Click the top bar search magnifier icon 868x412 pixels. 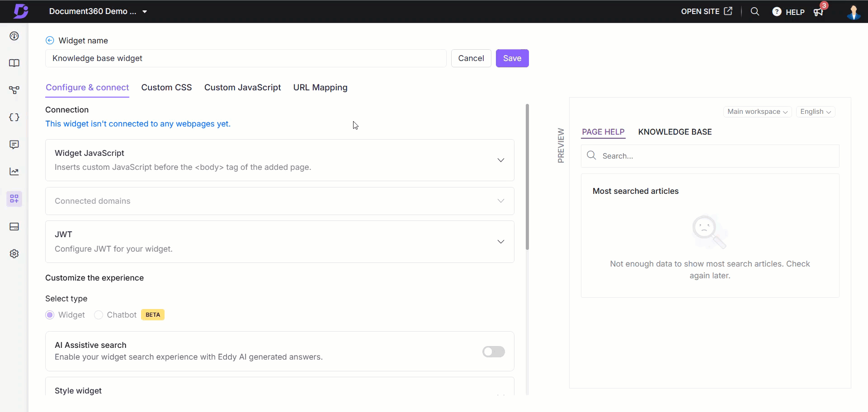click(x=755, y=12)
